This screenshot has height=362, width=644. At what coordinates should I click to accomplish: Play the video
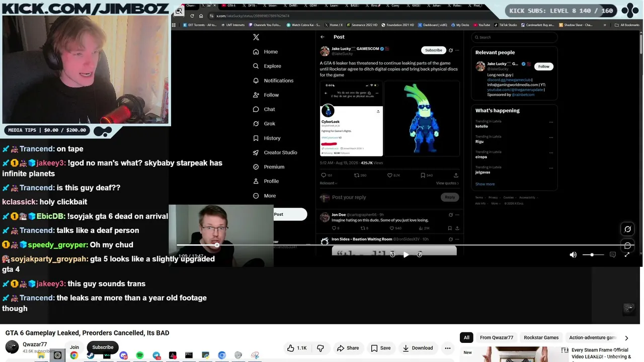tap(406, 254)
